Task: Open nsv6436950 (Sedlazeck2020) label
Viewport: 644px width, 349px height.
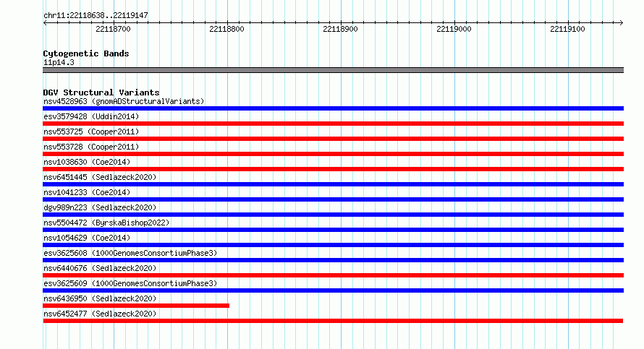Action: pos(100,298)
